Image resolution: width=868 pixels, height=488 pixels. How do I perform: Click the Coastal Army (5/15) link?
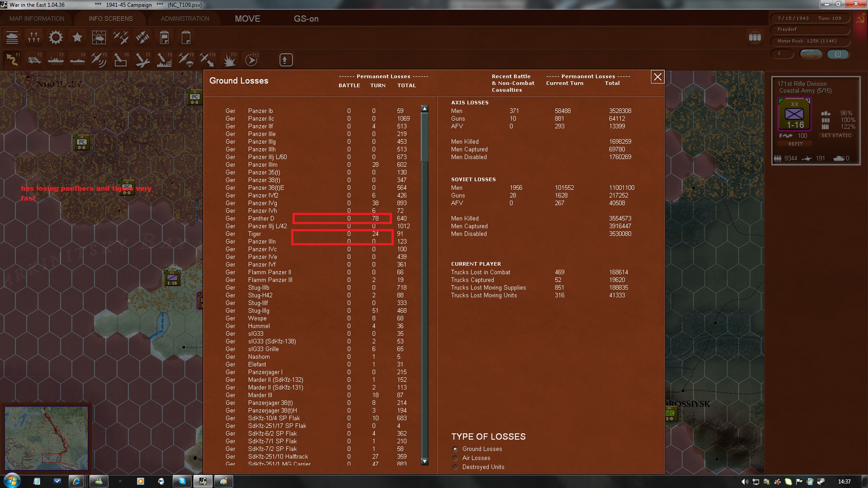(805, 91)
